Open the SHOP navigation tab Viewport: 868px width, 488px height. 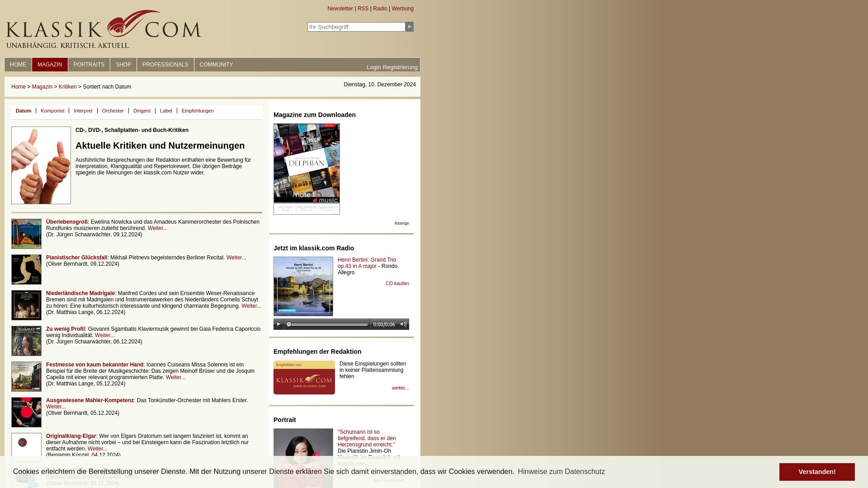pyautogui.click(x=123, y=65)
